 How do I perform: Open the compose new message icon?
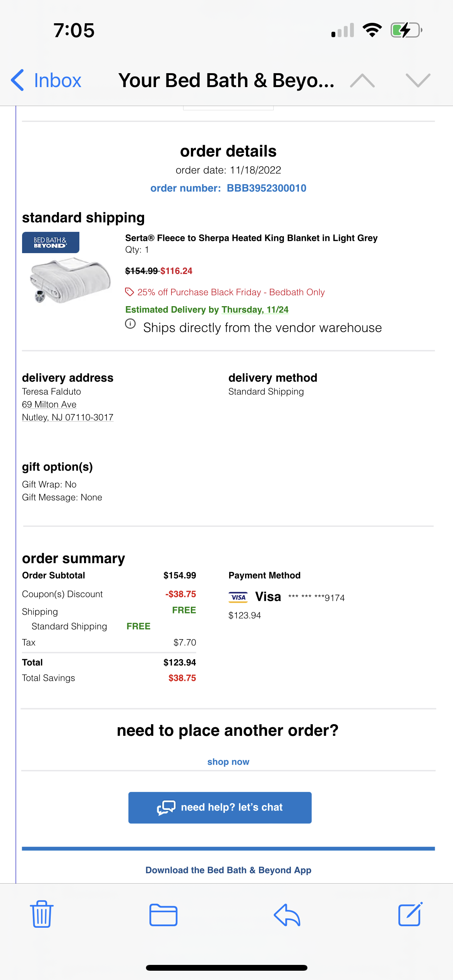click(x=410, y=914)
